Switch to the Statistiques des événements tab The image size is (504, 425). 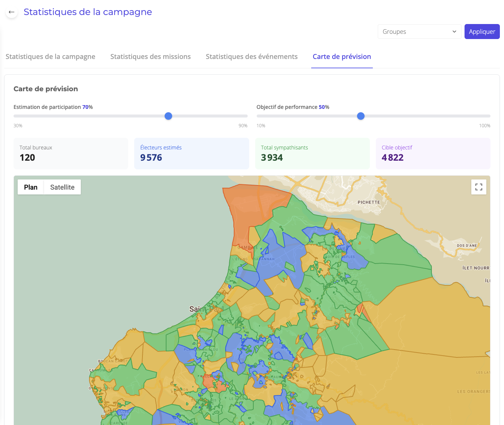click(251, 56)
